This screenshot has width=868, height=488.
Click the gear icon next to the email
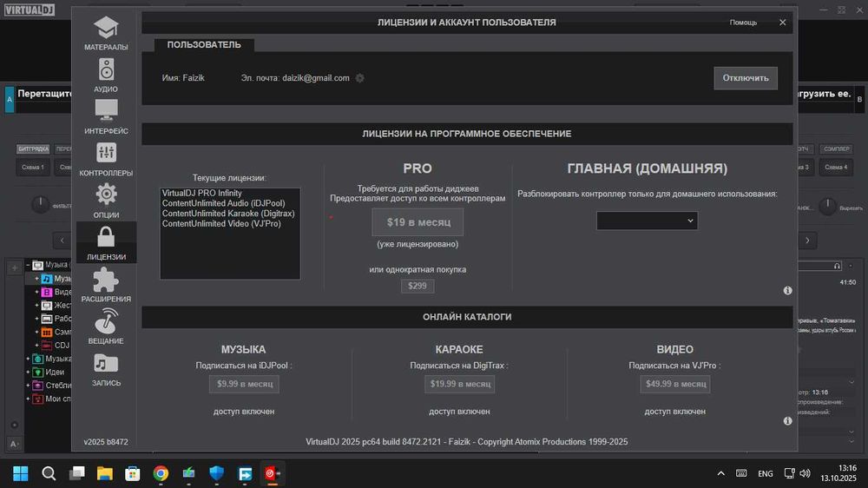click(x=360, y=78)
